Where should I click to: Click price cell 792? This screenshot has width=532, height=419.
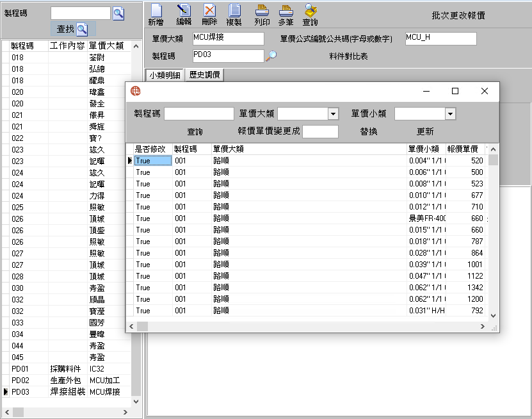tap(465, 311)
